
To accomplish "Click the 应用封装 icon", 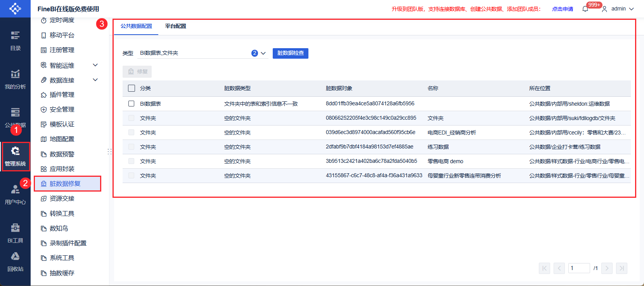I will point(44,169).
